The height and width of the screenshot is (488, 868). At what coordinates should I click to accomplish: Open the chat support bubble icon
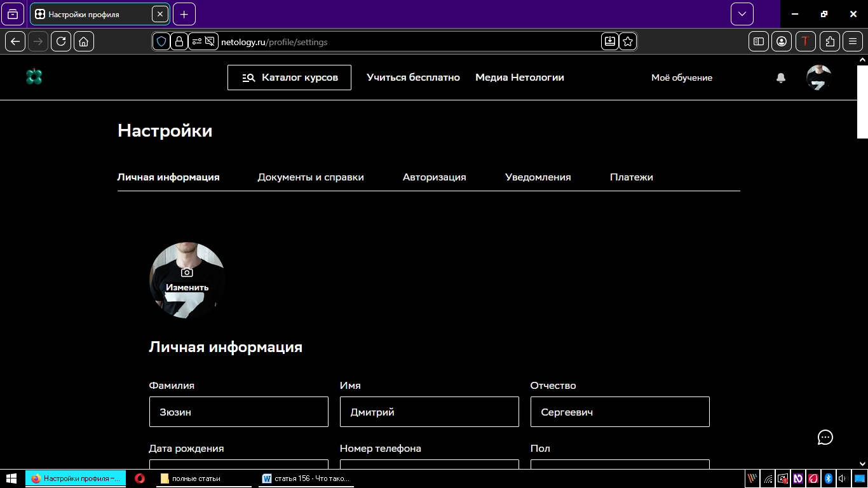(x=825, y=437)
